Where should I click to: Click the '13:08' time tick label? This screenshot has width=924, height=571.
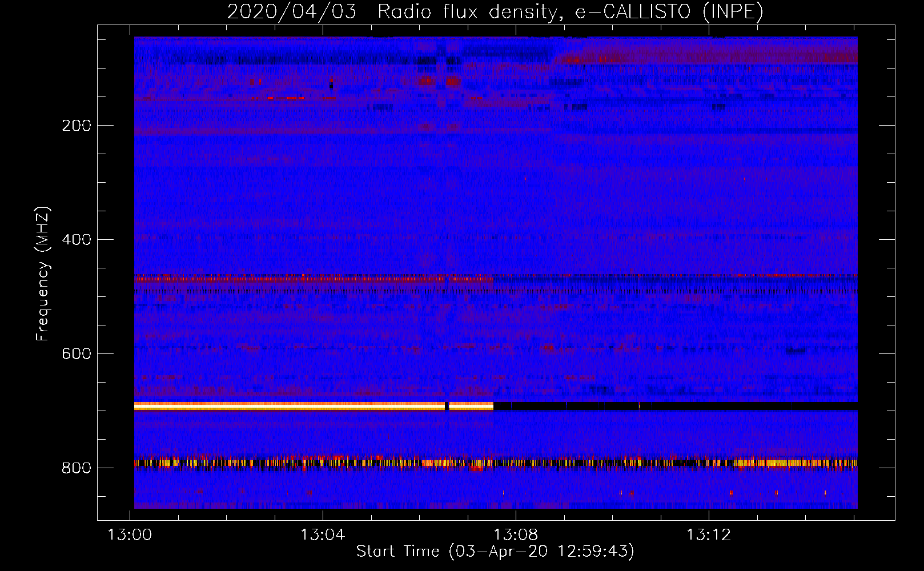coord(516,535)
